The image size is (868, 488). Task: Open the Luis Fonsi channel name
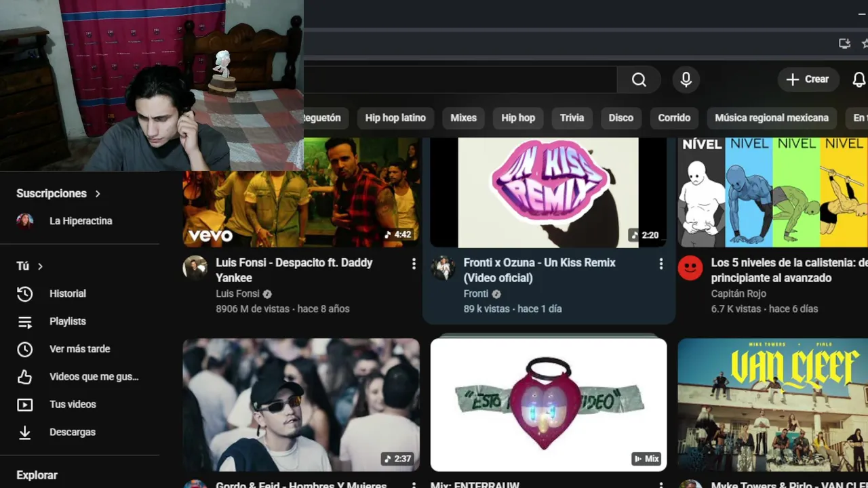237,293
